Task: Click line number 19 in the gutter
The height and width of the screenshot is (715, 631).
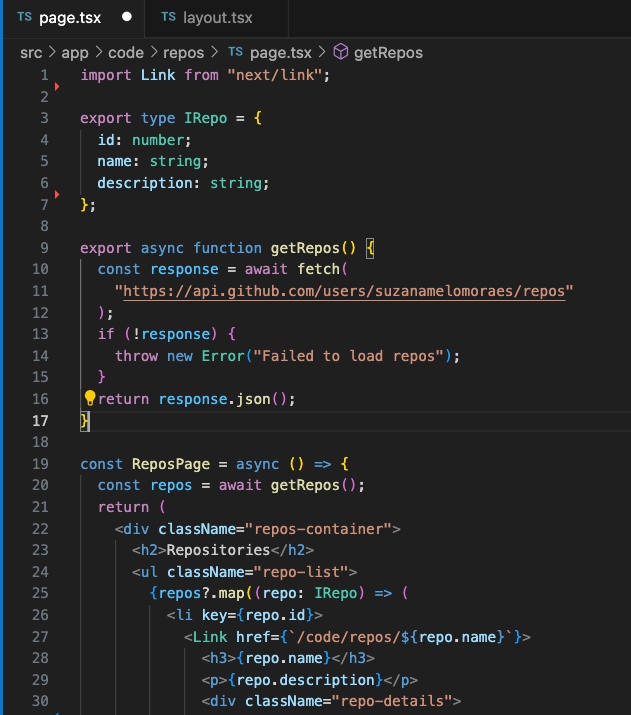Action: [x=40, y=463]
